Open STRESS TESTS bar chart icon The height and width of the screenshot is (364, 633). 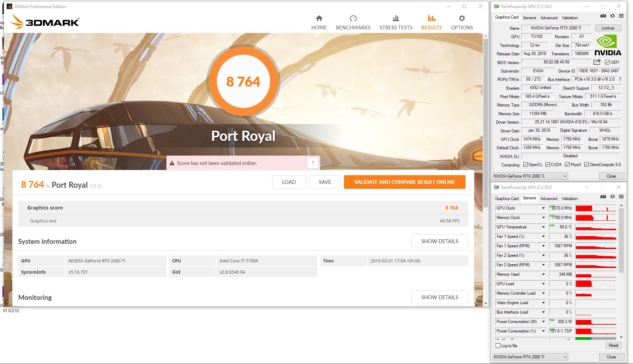(396, 18)
